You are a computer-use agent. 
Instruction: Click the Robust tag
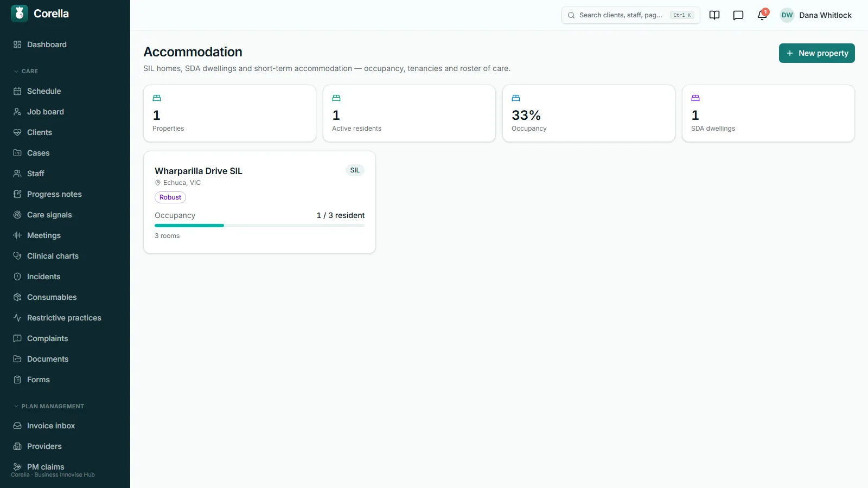[x=170, y=197]
